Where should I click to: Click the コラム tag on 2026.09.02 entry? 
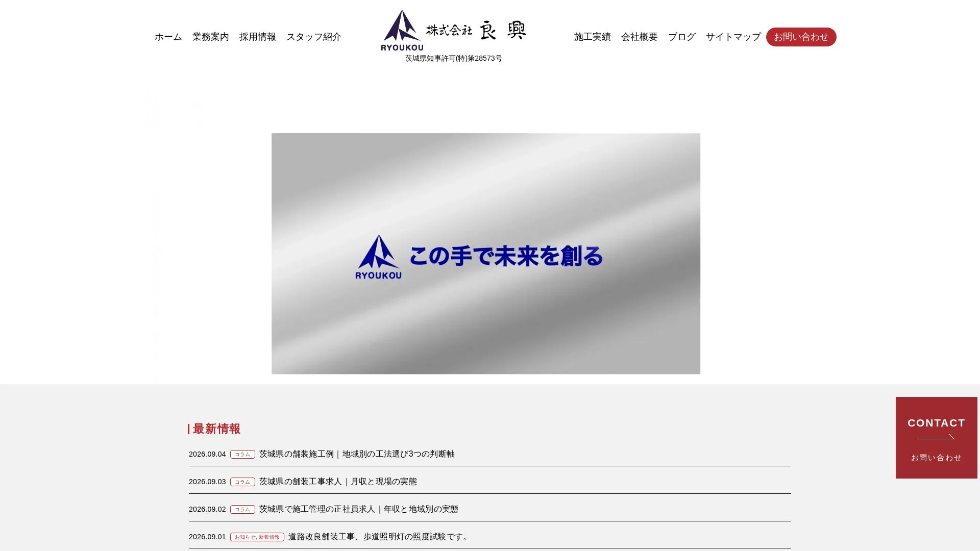(242, 509)
